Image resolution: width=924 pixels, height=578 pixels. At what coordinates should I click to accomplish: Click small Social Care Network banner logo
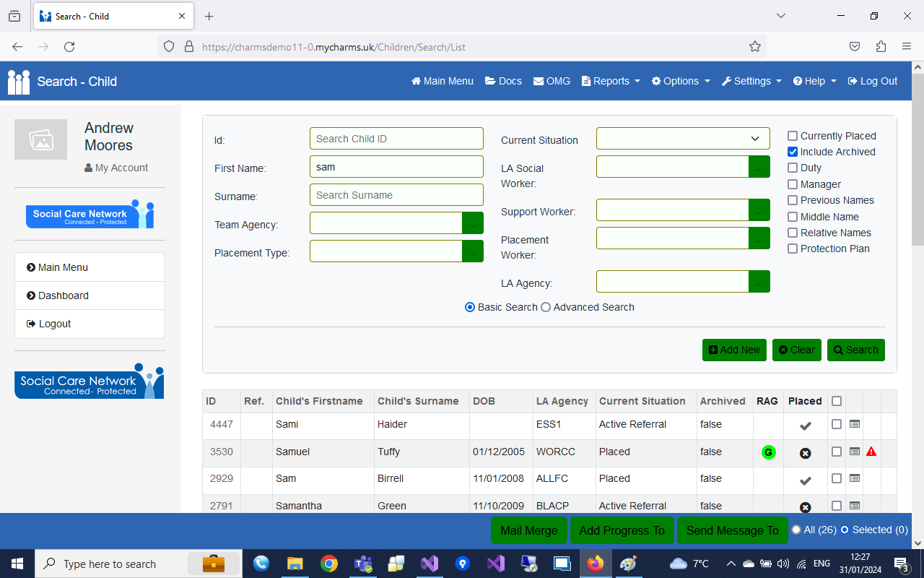pos(90,215)
